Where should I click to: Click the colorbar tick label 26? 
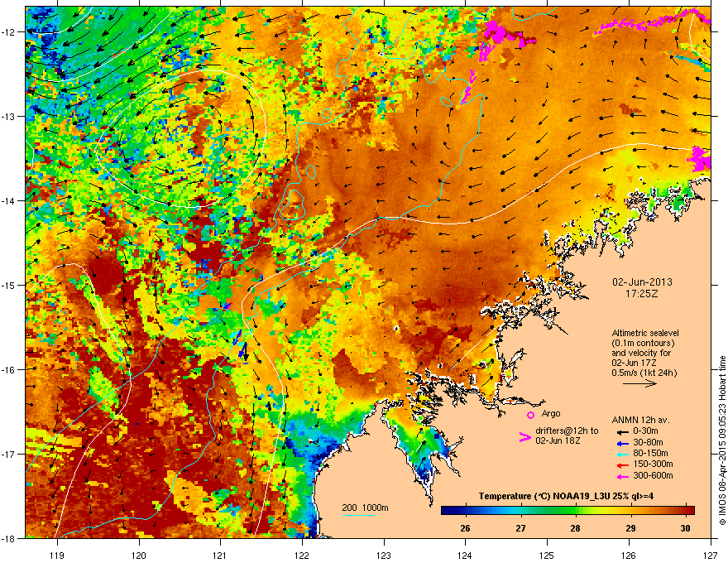(x=465, y=528)
